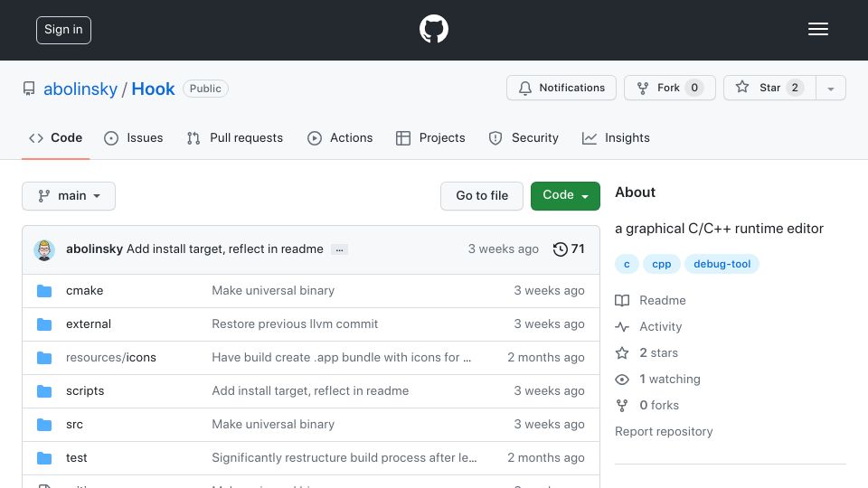Click the src folder icon

tap(44, 425)
